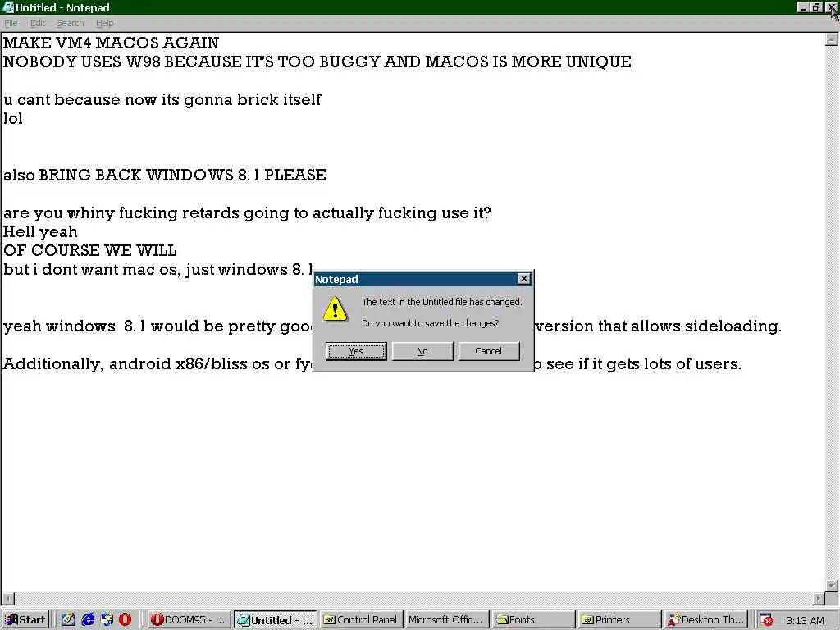Click the text 'u cant because now its gonna brick itself'

click(x=162, y=99)
